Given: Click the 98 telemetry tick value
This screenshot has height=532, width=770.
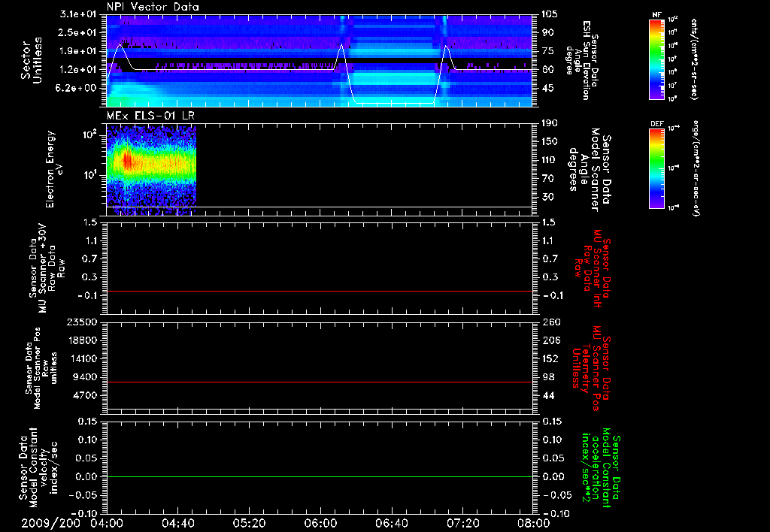Looking at the screenshot, I should point(547,377).
